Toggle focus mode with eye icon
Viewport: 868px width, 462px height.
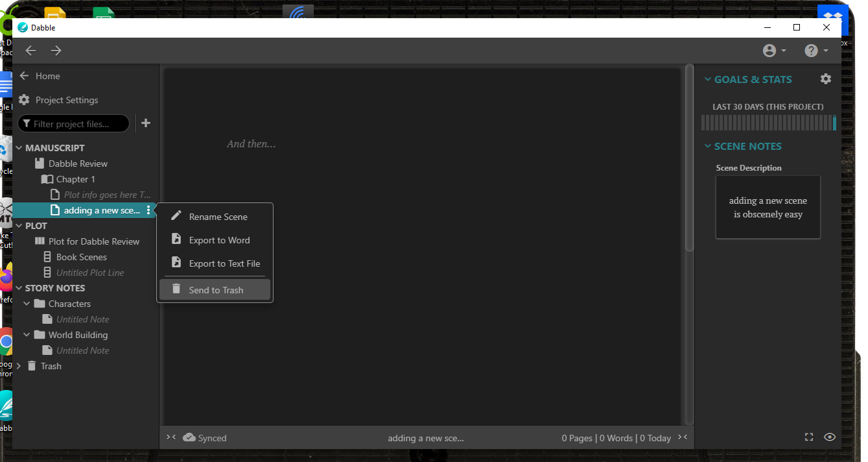click(829, 437)
